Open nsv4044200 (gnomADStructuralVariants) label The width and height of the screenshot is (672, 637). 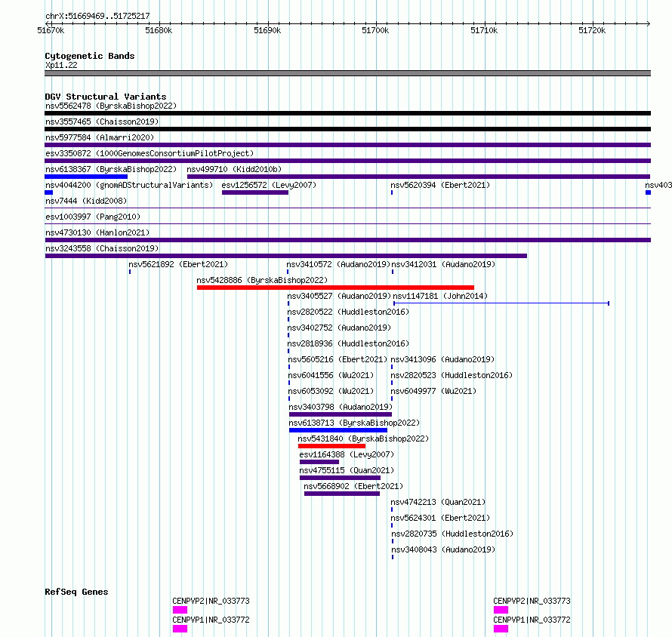pos(129,185)
